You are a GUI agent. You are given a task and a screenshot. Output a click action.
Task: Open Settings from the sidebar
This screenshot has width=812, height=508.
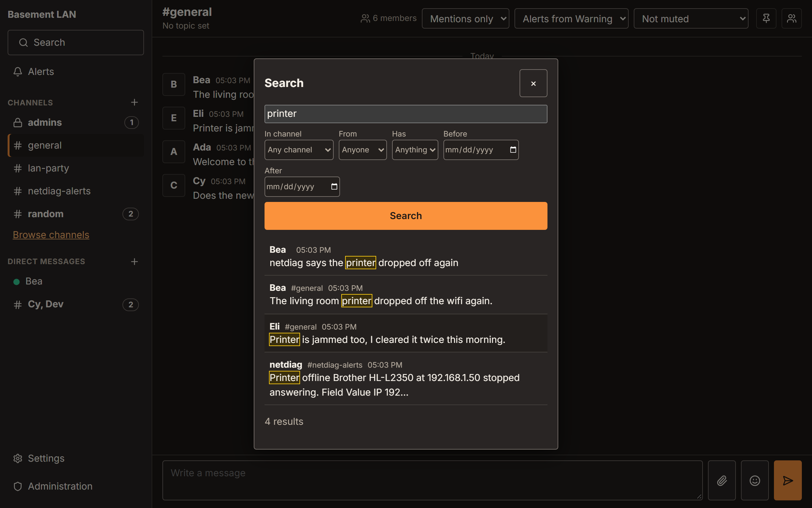pos(76,458)
